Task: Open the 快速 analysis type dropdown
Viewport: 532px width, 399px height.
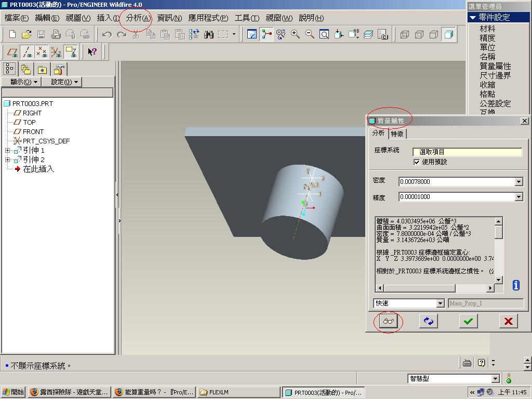Action: [440, 303]
